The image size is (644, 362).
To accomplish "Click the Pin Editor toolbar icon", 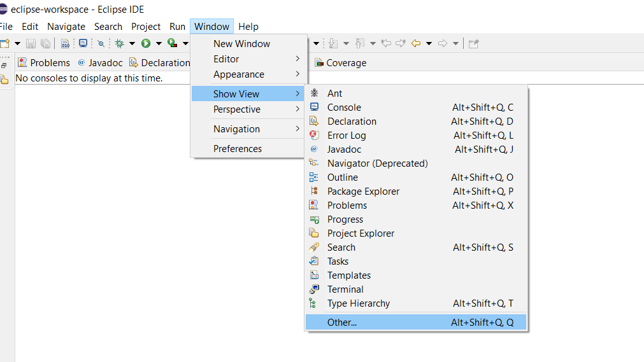I will click(473, 43).
